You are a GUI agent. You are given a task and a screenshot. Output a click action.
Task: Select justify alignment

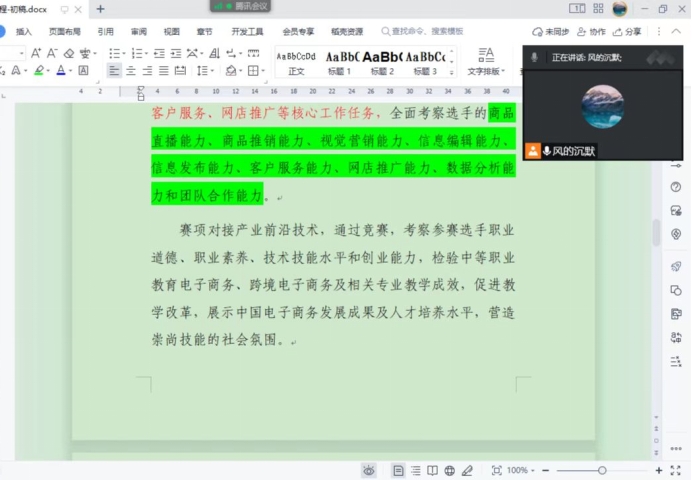[164, 70]
